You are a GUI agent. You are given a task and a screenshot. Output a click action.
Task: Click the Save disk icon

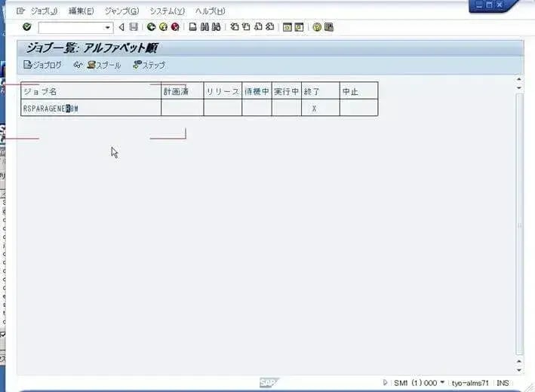click(134, 27)
